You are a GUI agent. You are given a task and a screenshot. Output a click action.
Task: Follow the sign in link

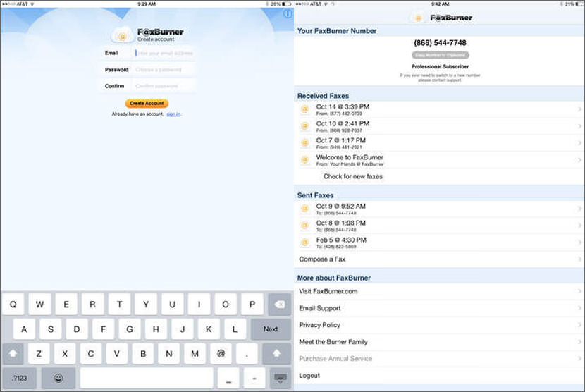(x=173, y=114)
